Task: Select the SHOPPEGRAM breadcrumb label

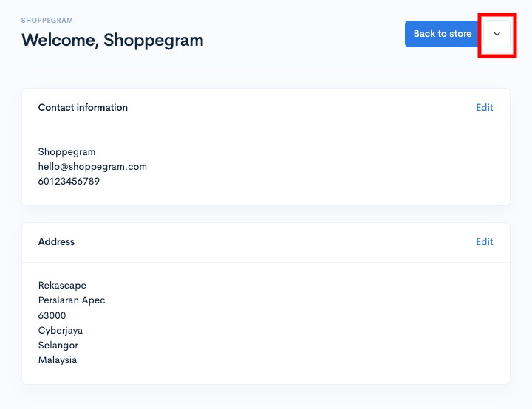Action: click(x=47, y=21)
